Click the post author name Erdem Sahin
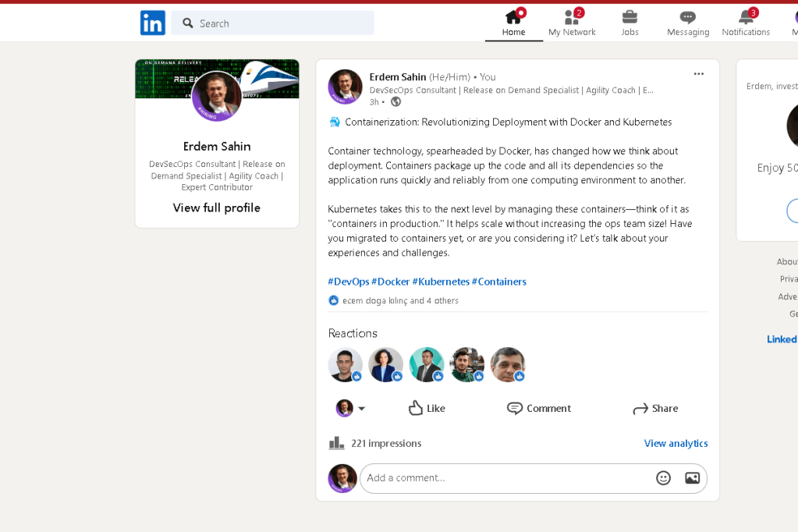Image resolution: width=798 pixels, height=532 pixels. 398,77
